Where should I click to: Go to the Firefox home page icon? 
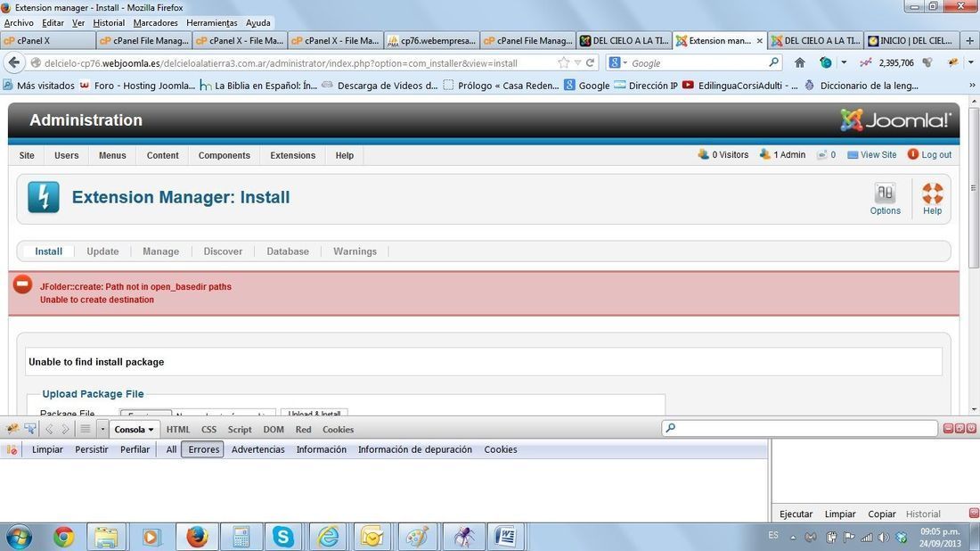pyautogui.click(x=799, y=62)
